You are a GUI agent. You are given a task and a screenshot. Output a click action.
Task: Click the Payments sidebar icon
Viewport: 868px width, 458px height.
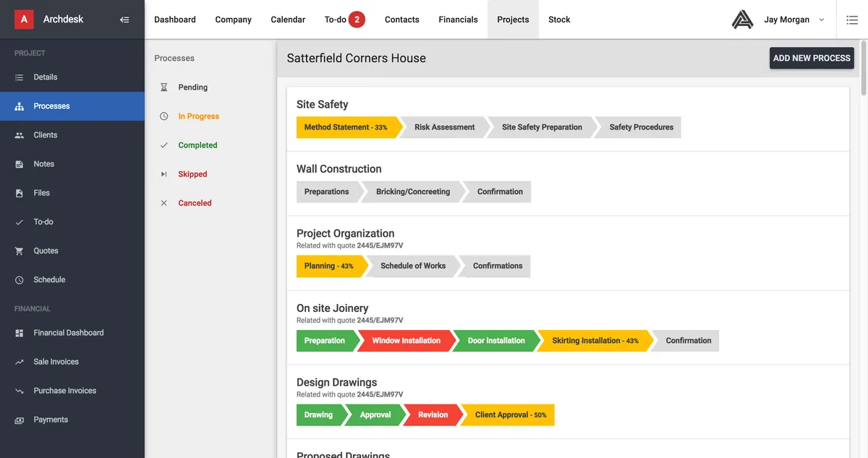pos(20,419)
